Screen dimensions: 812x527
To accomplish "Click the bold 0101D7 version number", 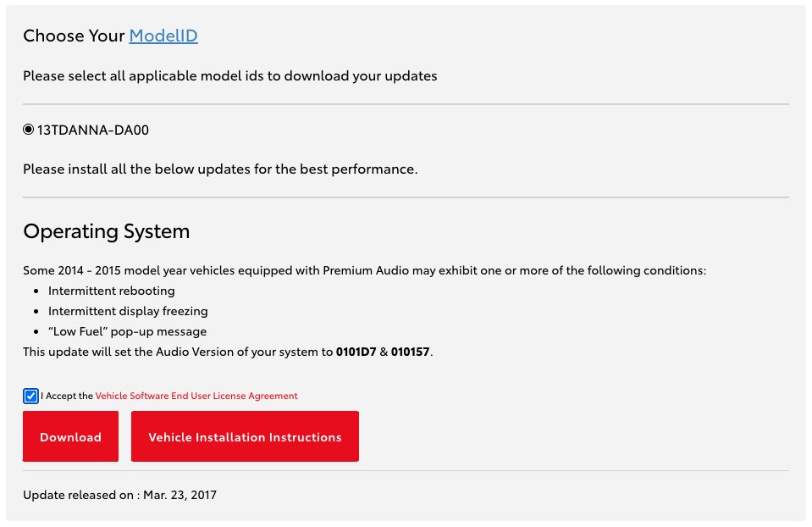I will 356,352.
